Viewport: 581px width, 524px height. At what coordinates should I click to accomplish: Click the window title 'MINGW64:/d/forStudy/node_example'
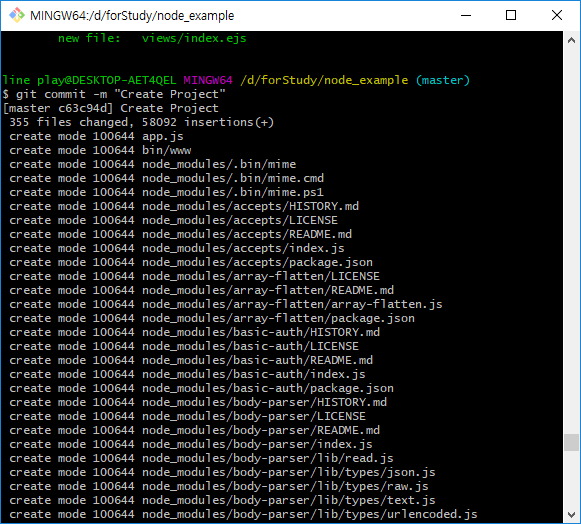pyautogui.click(x=132, y=16)
